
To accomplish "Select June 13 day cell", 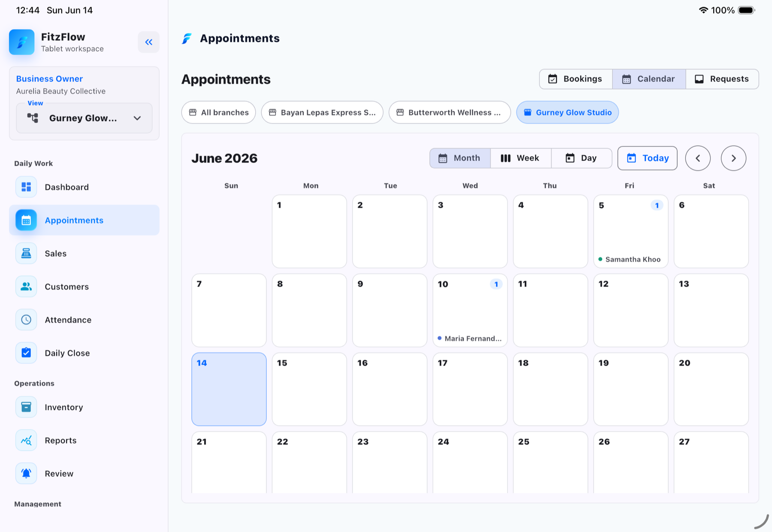I will (711, 310).
